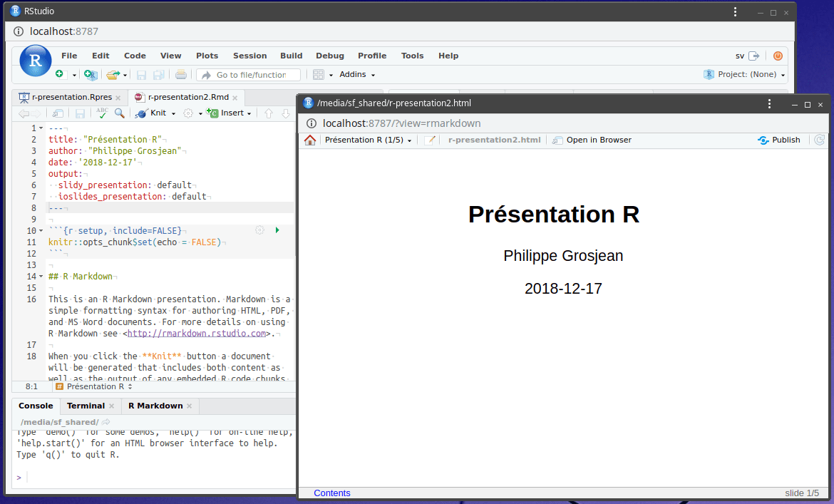Click the Go Back arrow in editor toolbar

point(24,113)
